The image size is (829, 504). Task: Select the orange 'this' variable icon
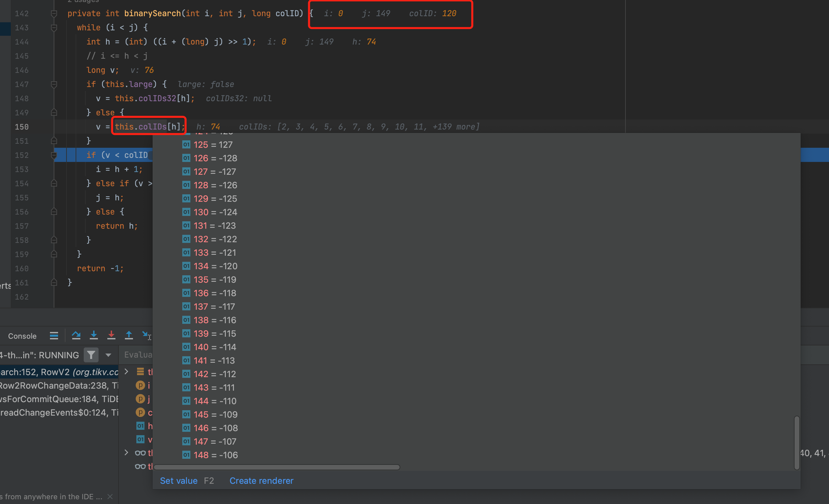140,371
